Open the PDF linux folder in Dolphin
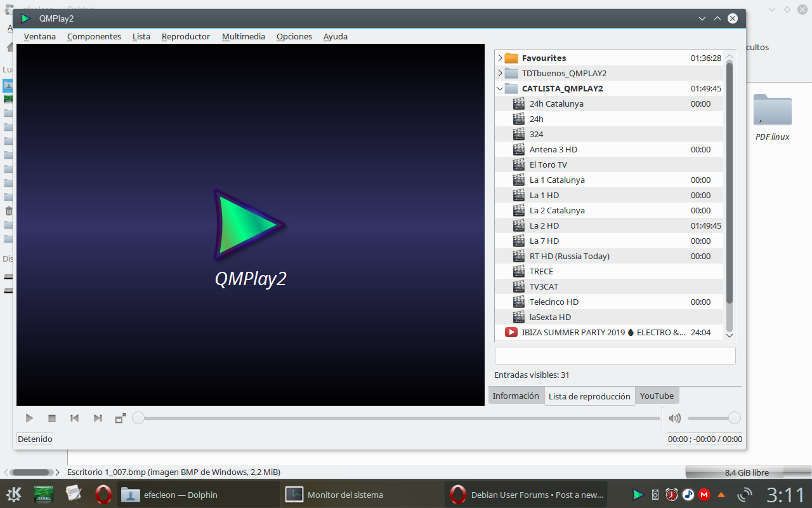 pyautogui.click(x=773, y=117)
